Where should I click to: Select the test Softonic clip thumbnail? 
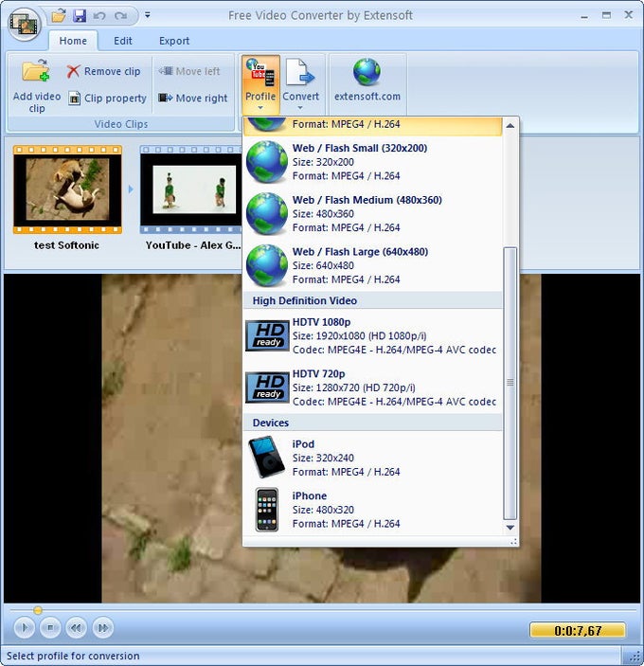[x=67, y=189]
